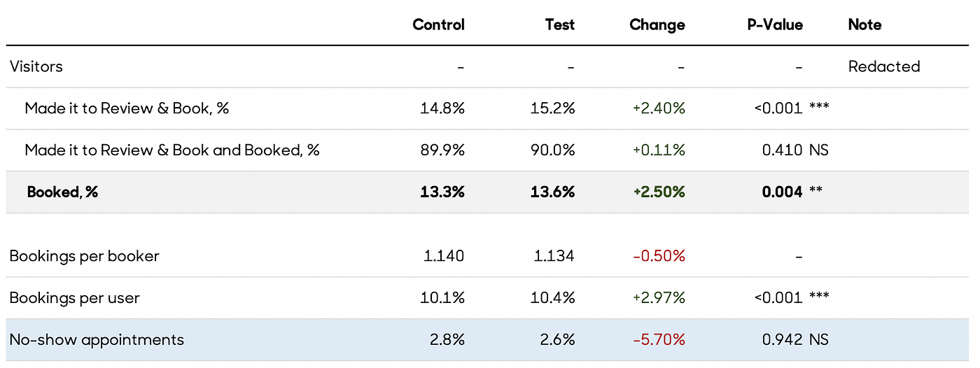Click the Bookings per booker label

pyautogui.click(x=85, y=256)
